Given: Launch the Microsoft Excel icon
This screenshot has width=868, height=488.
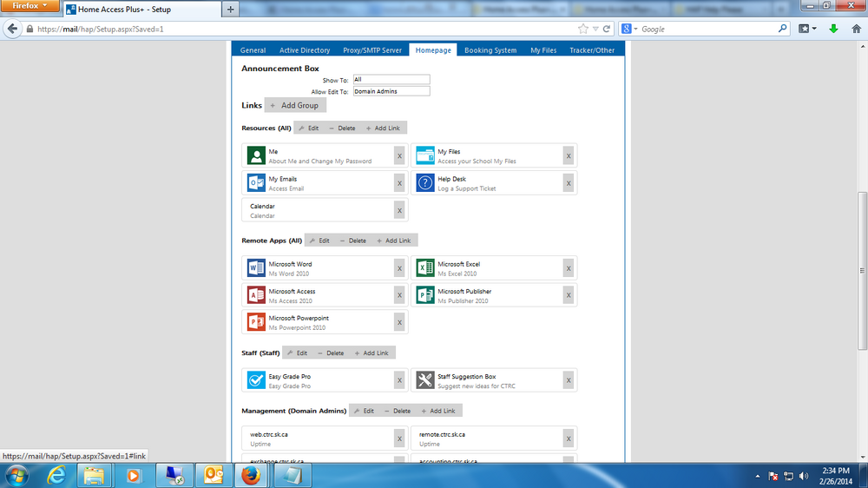Looking at the screenshot, I should (425, 268).
